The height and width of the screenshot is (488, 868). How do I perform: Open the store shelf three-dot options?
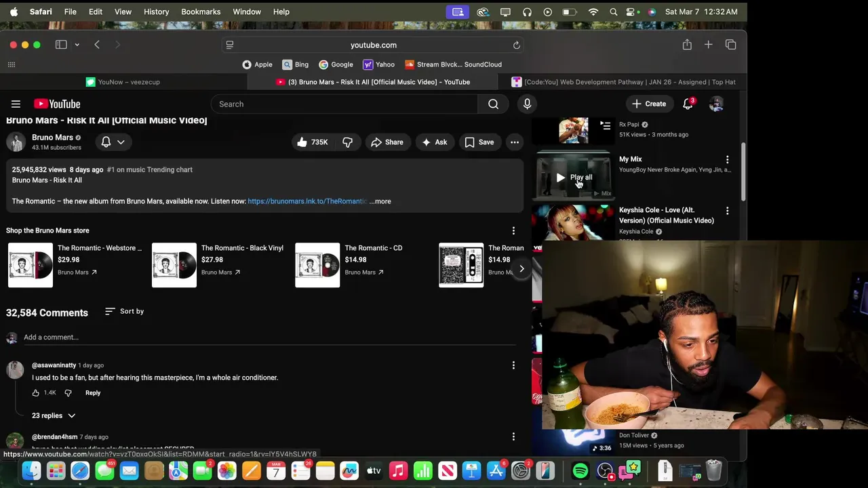pyautogui.click(x=513, y=230)
